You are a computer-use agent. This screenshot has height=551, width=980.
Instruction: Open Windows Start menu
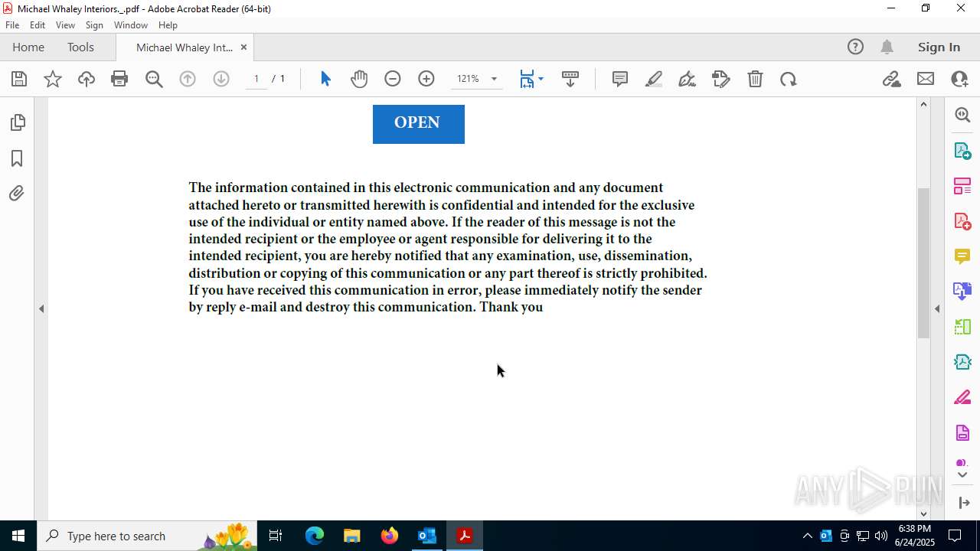[x=18, y=536]
